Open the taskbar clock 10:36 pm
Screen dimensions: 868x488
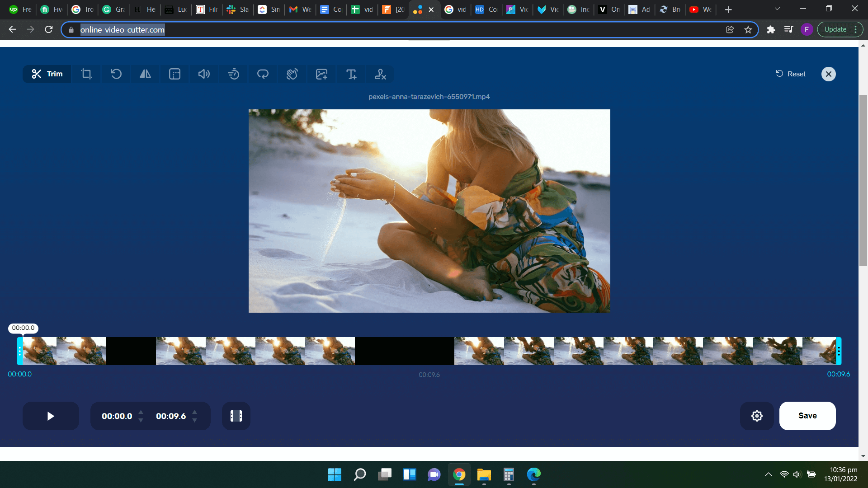click(841, 474)
